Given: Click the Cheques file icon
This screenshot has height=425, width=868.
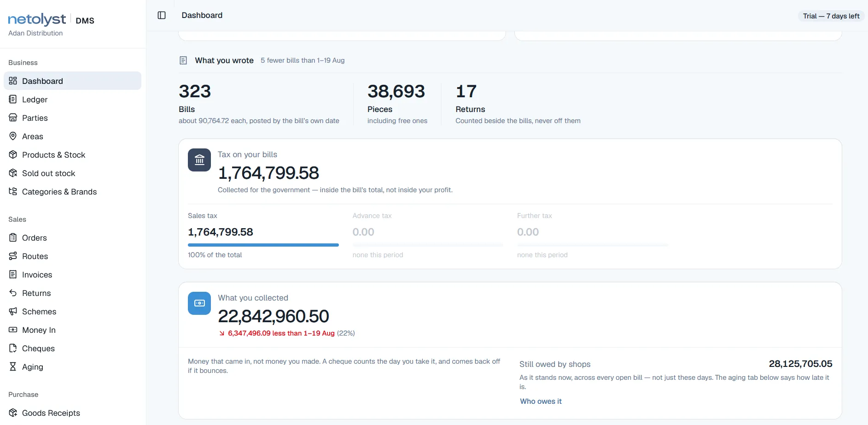Looking at the screenshot, I should tap(13, 348).
